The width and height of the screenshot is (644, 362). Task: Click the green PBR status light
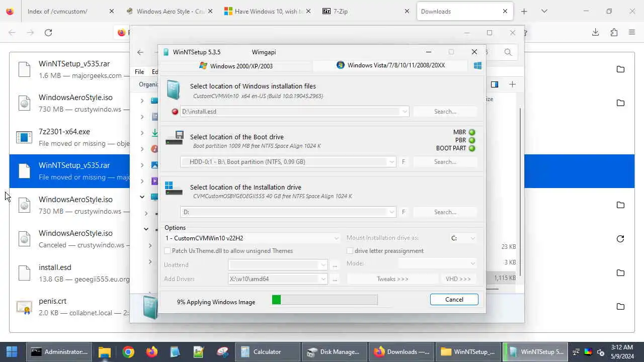[x=472, y=140]
